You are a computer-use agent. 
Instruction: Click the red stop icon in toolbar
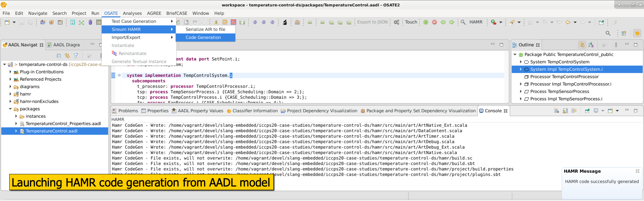pyautogui.click(x=434, y=22)
